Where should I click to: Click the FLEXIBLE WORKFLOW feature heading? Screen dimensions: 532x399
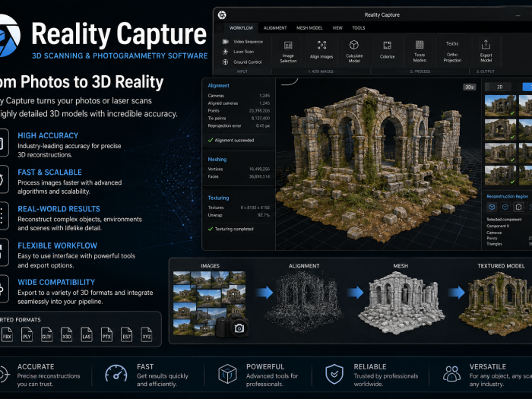pyautogui.click(x=57, y=245)
